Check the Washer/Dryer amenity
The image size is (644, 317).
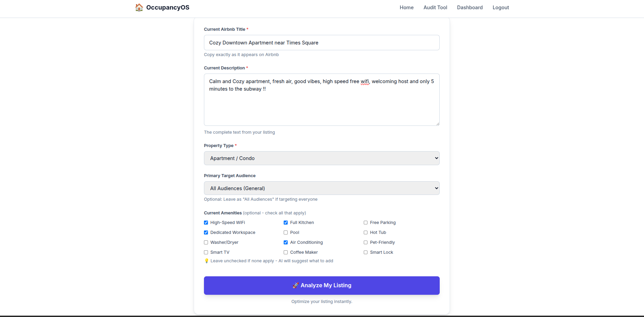(206, 242)
